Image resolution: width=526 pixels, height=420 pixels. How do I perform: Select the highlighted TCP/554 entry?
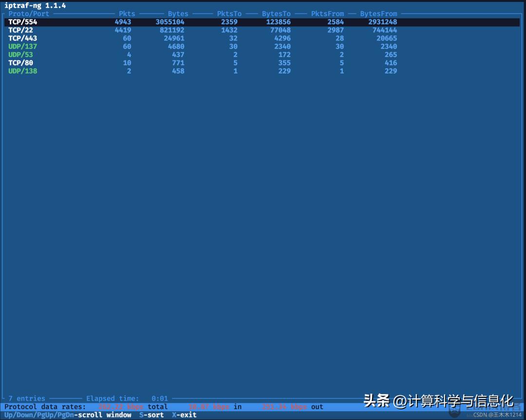tap(22, 21)
